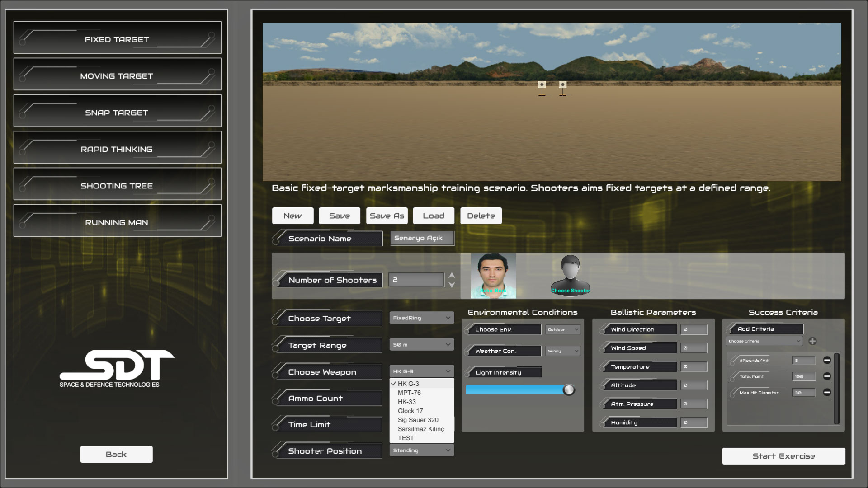Remove the #Rounds/Hit criteria with minus icon

pos(827,360)
